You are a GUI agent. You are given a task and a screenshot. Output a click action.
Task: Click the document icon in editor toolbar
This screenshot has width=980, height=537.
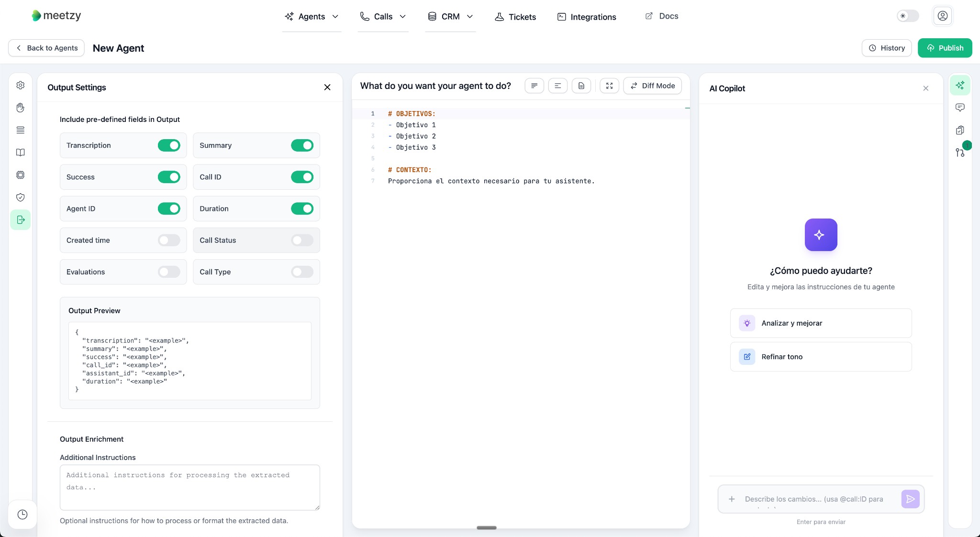click(581, 86)
